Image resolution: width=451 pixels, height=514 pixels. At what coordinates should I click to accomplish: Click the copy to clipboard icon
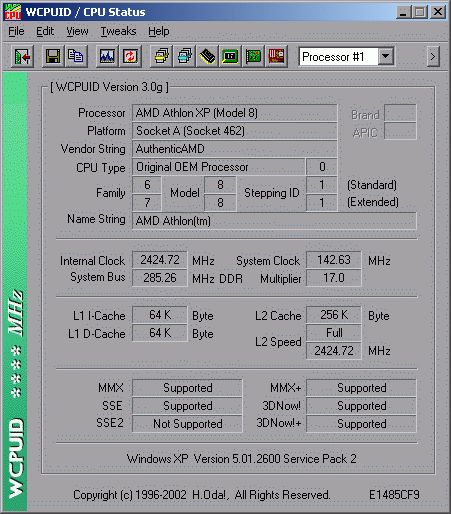click(76, 57)
